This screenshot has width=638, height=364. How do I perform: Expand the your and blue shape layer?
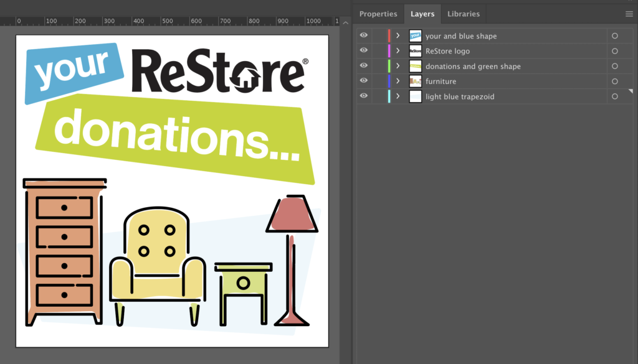tap(398, 35)
